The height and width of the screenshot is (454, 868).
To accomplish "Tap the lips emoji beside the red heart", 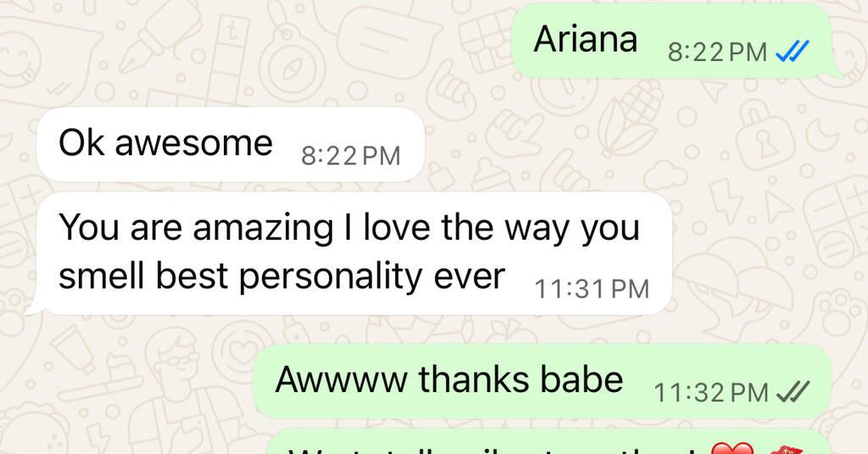I will point(787,449).
